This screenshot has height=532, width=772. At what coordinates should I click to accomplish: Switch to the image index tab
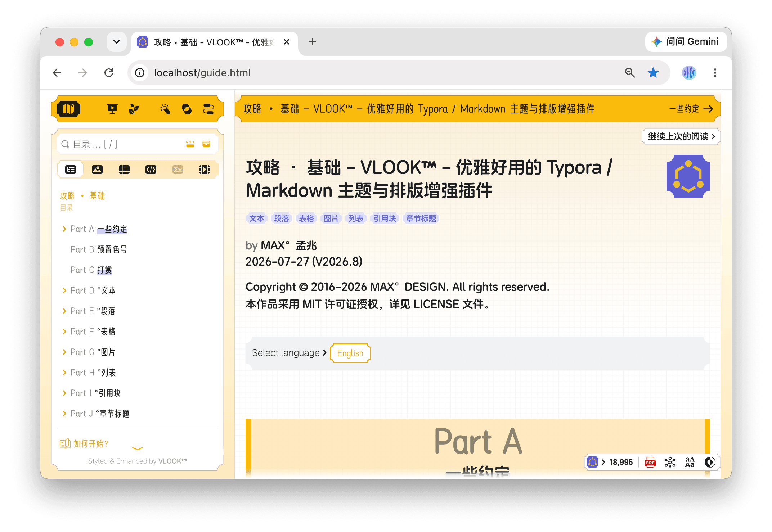pyautogui.click(x=97, y=170)
